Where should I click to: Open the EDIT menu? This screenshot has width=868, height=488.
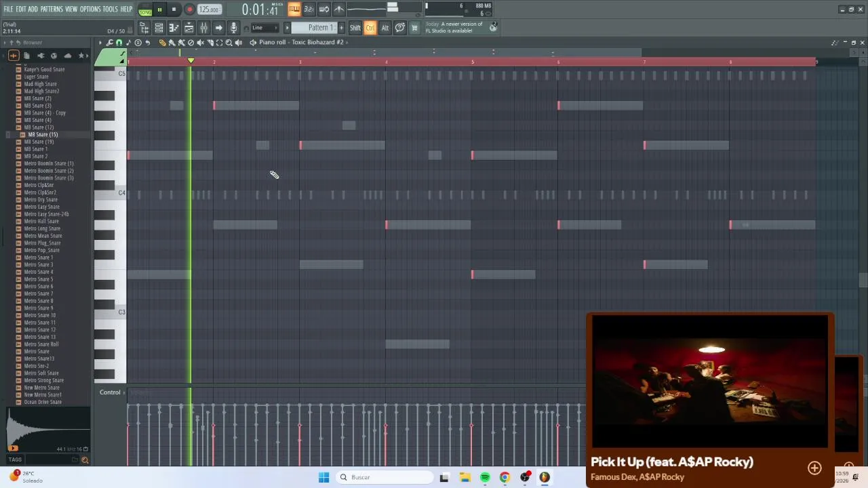point(21,9)
